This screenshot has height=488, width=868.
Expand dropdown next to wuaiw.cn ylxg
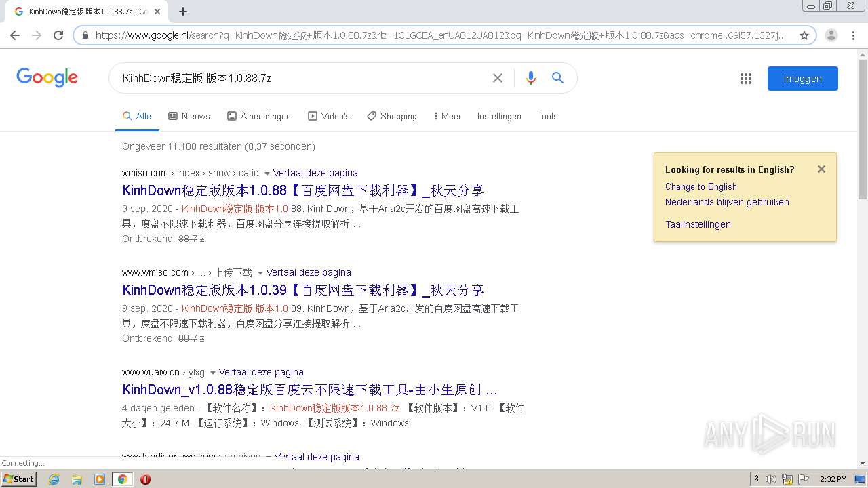[212, 373]
